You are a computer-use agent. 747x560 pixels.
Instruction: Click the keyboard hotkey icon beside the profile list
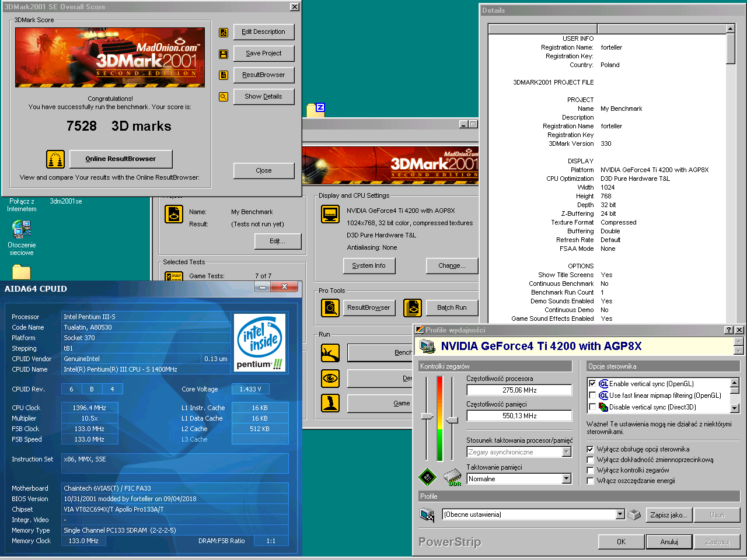634,514
